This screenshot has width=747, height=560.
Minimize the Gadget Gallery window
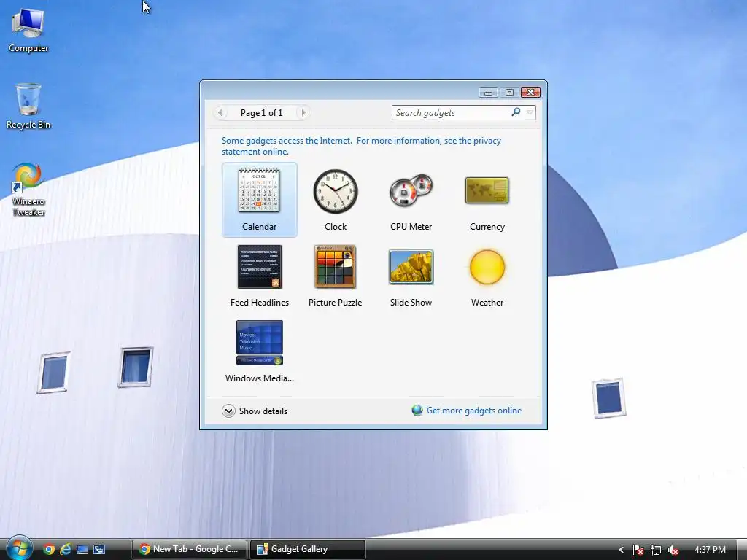tap(488, 92)
